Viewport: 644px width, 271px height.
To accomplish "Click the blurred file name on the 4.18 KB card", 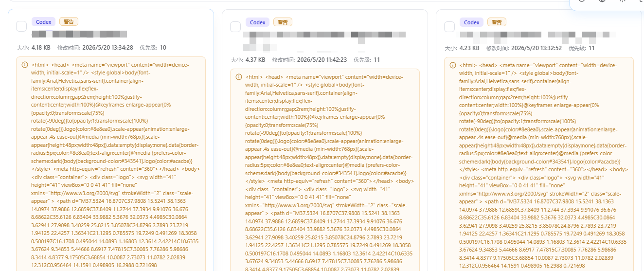I will pos(79,35).
